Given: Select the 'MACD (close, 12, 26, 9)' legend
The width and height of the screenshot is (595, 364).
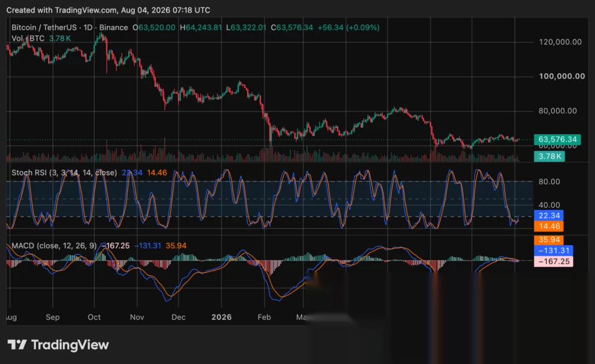Looking at the screenshot, I should [x=54, y=246].
